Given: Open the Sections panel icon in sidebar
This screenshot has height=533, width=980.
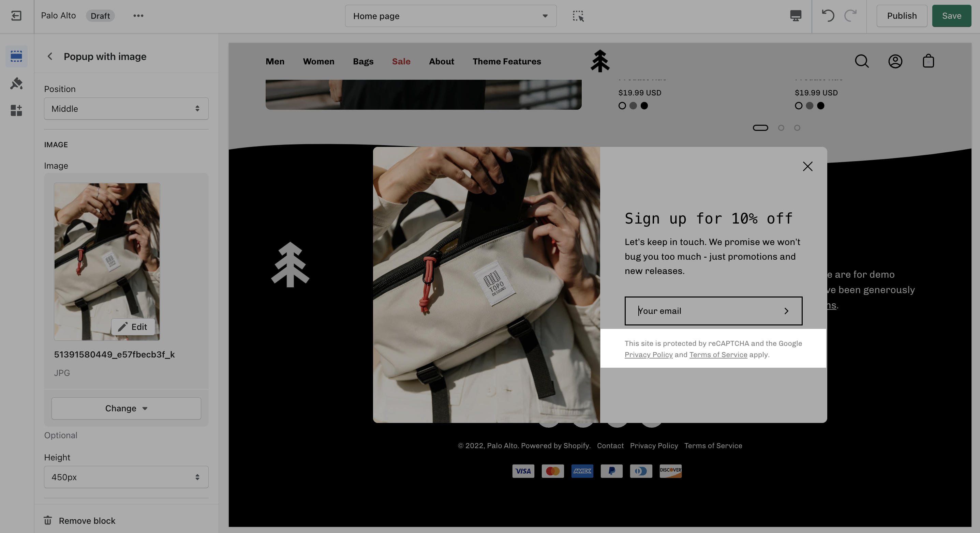Looking at the screenshot, I should 16,56.
